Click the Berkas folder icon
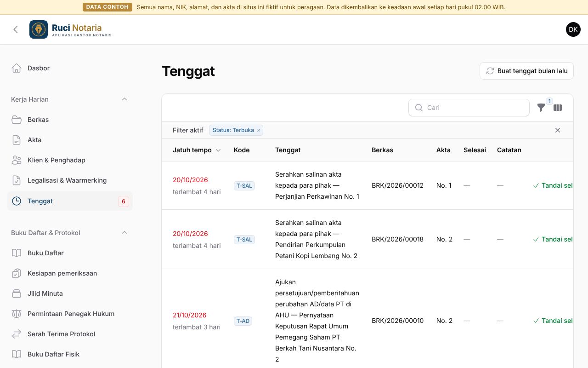This screenshot has width=588, height=368. coord(17,120)
